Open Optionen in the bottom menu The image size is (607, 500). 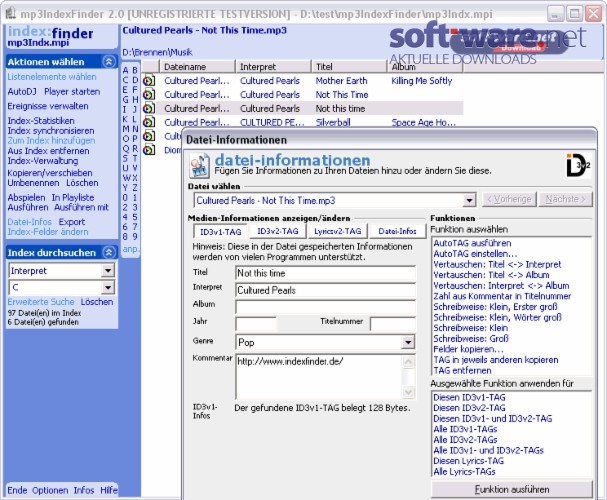[x=50, y=490]
